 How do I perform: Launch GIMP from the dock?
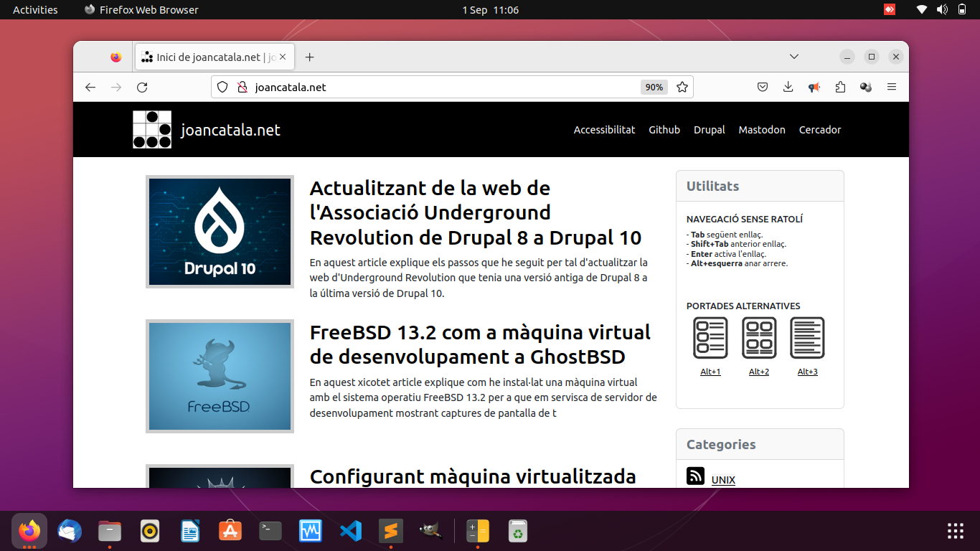(x=431, y=531)
